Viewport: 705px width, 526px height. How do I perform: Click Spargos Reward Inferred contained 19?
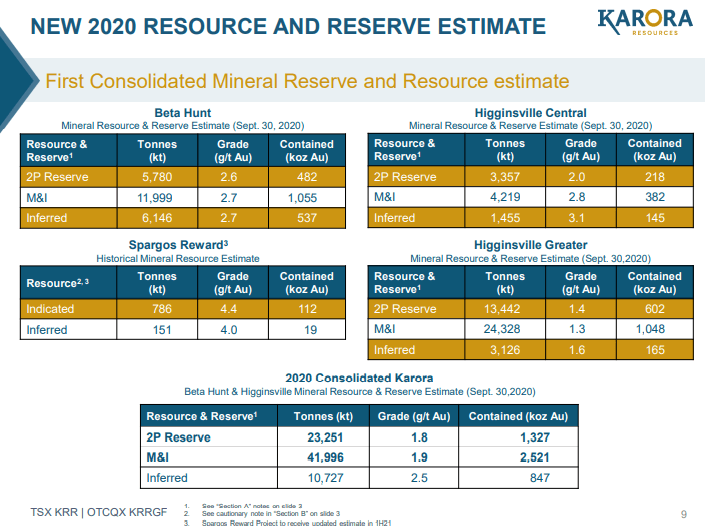tap(311, 330)
